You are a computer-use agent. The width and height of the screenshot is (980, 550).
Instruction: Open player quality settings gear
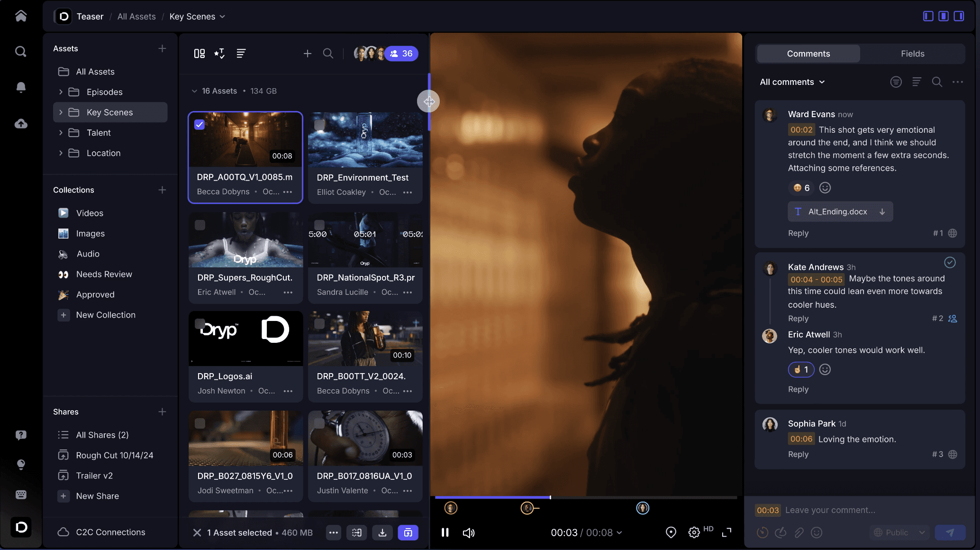coord(694,532)
